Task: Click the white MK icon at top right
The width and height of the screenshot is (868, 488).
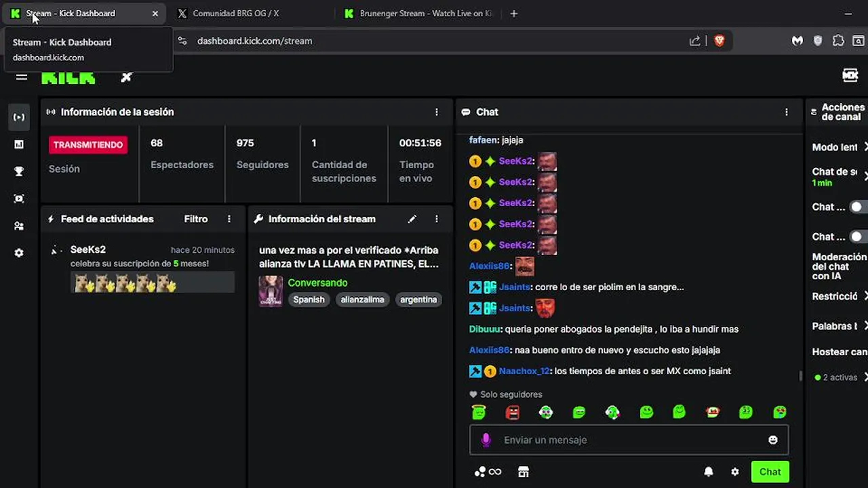Action: click(x=850, y=75)
